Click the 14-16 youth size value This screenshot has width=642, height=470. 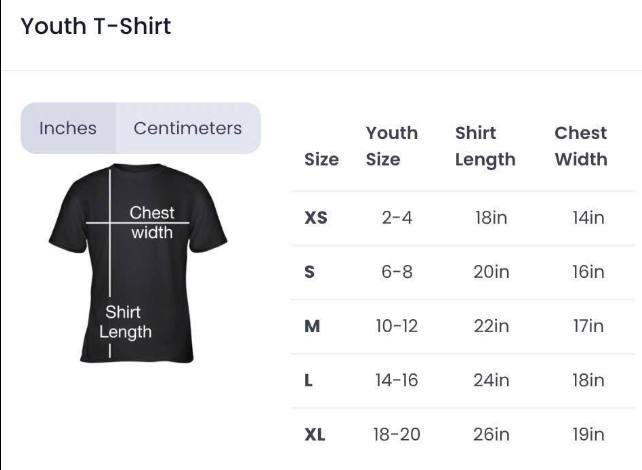(x=397, y=380)
